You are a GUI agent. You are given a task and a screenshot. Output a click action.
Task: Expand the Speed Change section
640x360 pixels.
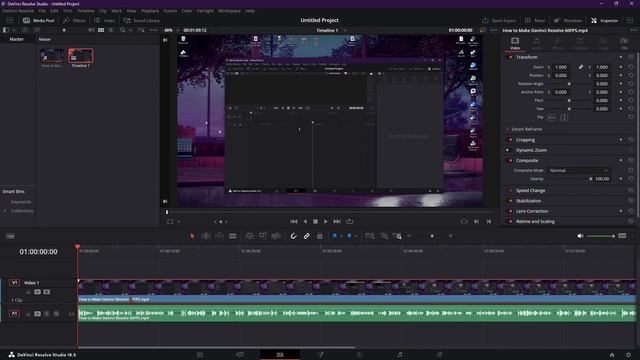(530, 191)
